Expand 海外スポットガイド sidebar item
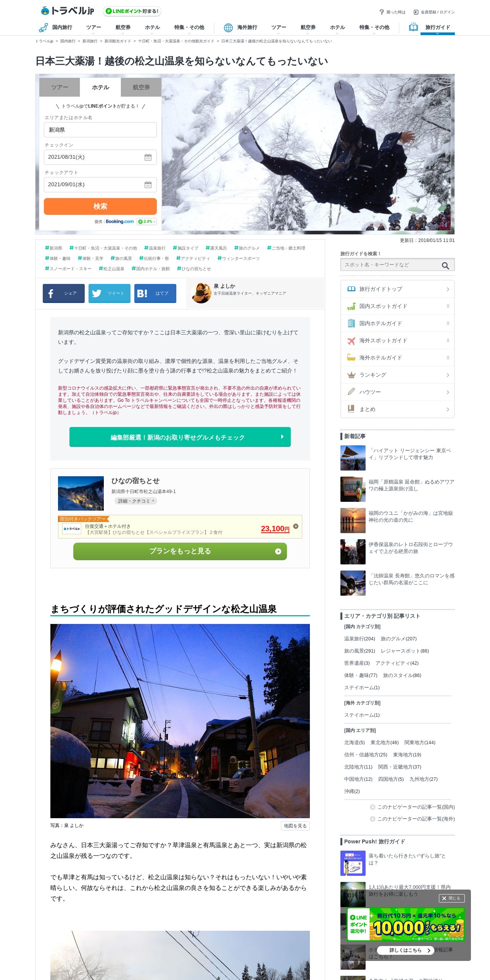Screen dimensions: 490x980 (397, 340)
